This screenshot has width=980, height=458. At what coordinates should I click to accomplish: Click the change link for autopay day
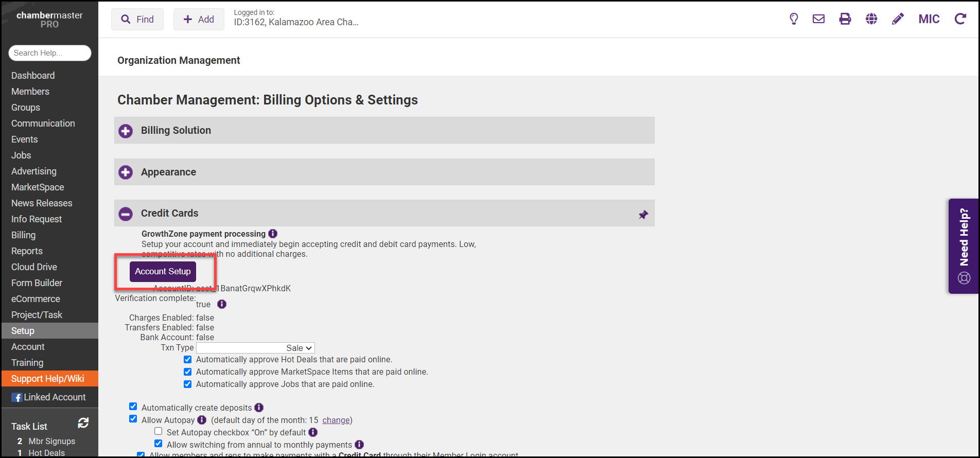click(336, 420)
